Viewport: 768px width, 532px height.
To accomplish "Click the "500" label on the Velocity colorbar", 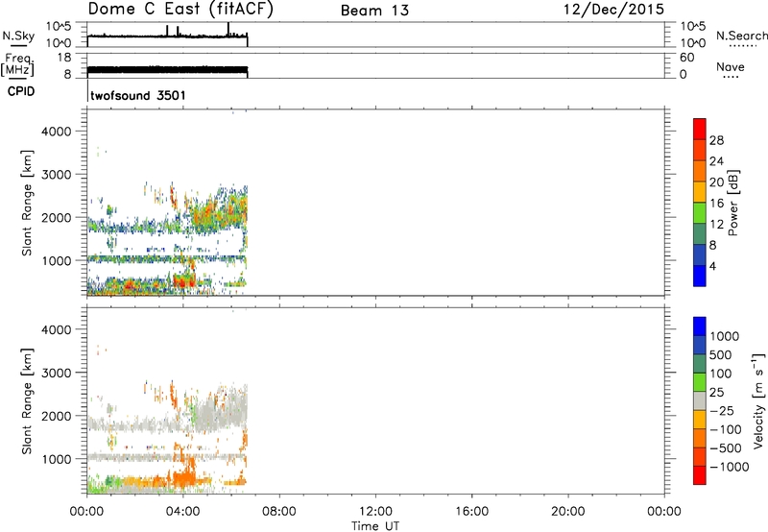I will coord(721,355).
